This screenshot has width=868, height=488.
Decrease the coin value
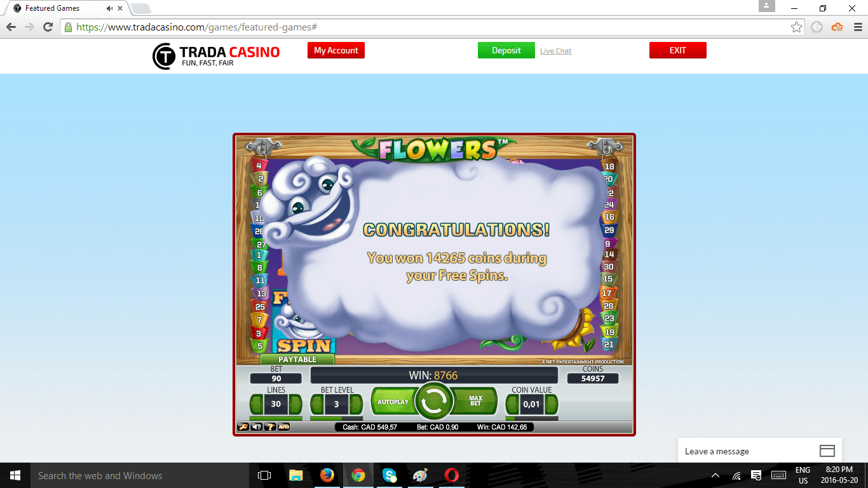[512, 404]
